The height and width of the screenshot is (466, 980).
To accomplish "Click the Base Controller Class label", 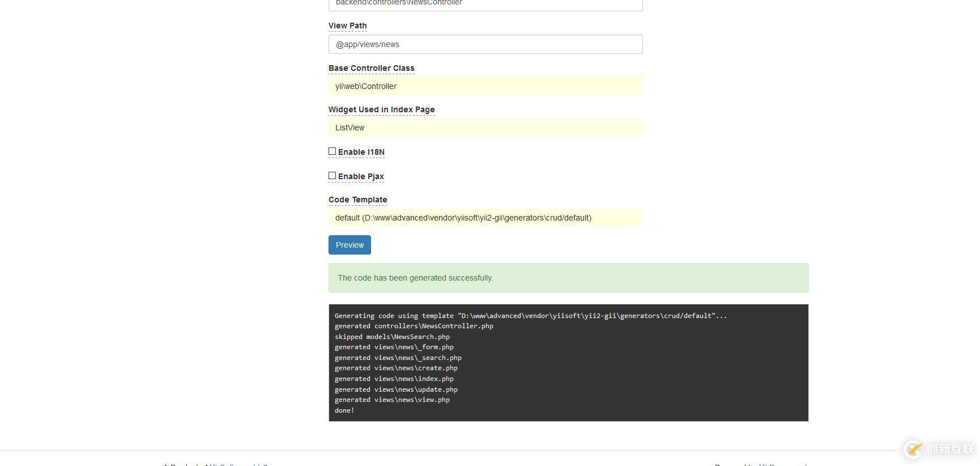I will 371,68.
